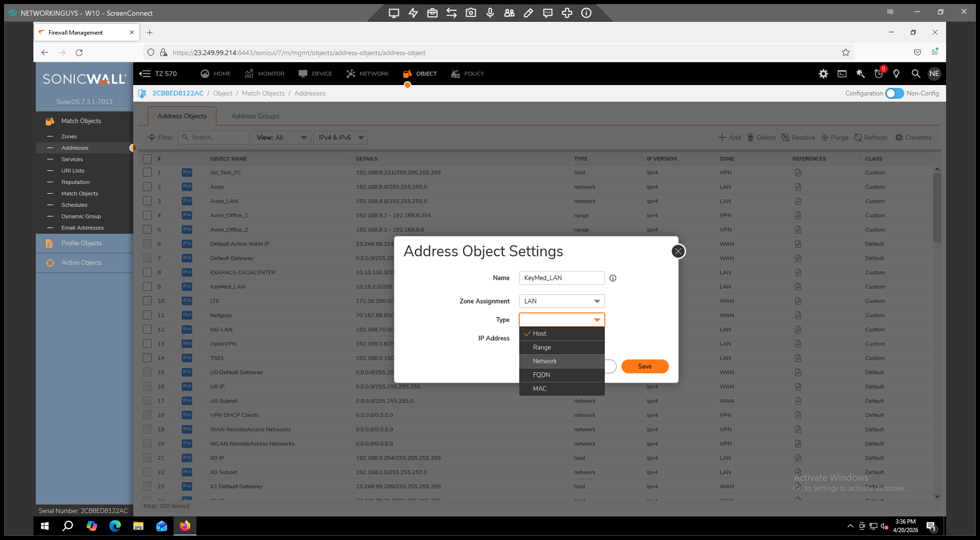Check the box for the Avon row
Viewport: 980px width, 540px height.
147,187
